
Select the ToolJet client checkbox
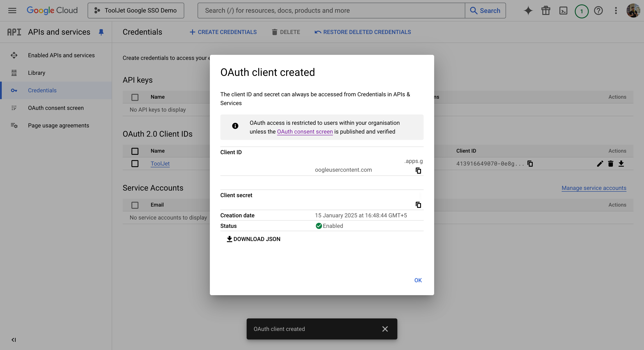(135, 163)
